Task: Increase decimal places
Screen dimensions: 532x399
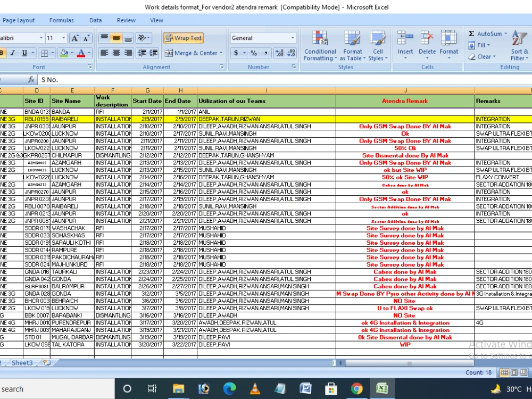Action: coord(279,53)
